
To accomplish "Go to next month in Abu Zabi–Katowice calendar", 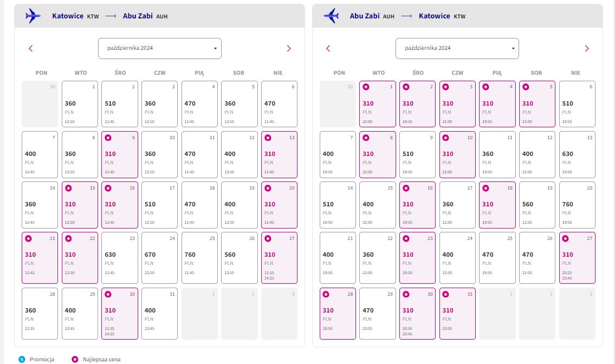I will coord(587,48).
